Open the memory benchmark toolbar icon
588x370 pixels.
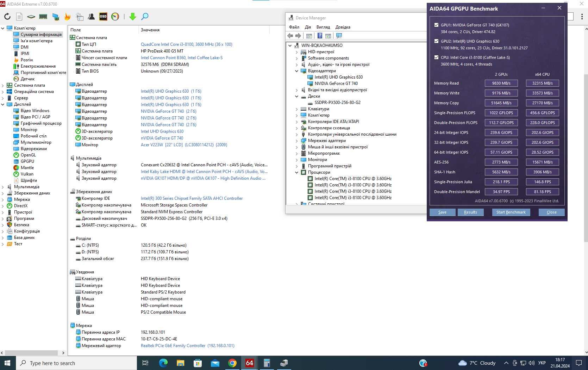tap(43, 17)
